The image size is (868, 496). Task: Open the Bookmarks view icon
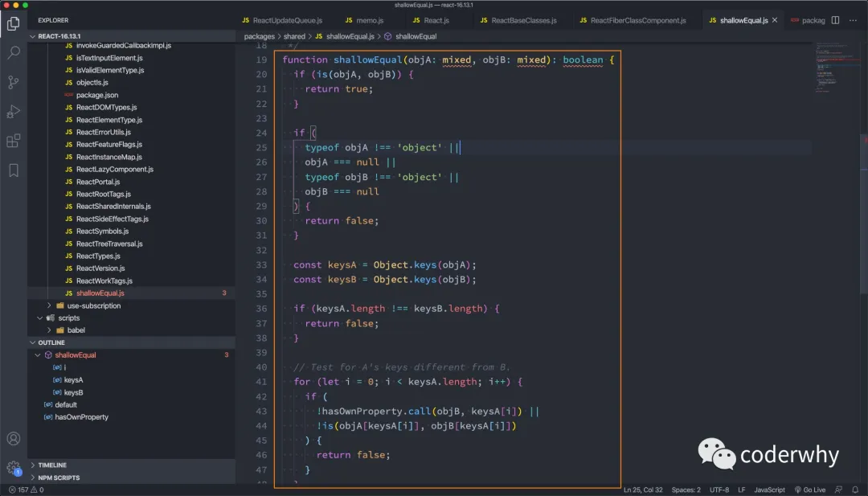(x=14, y=170)
